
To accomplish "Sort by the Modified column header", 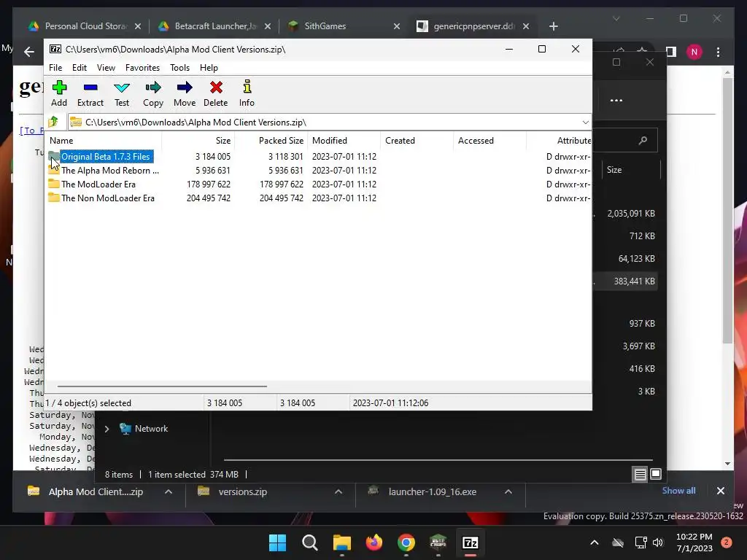I will point(344,141).
